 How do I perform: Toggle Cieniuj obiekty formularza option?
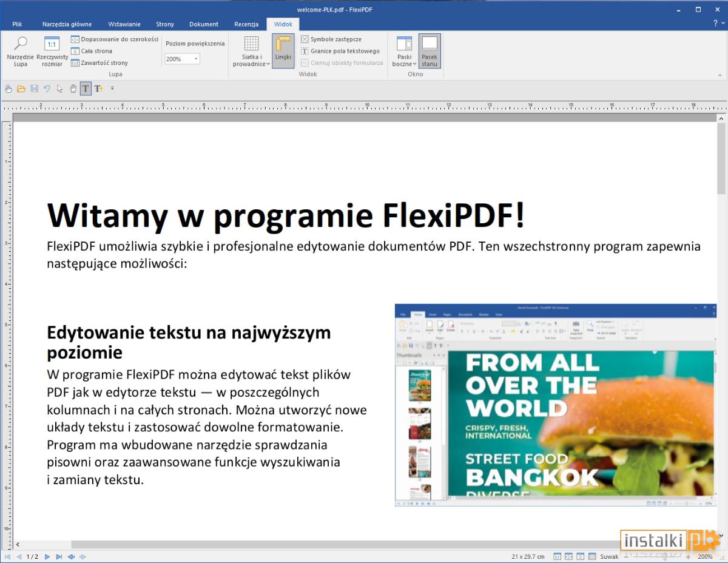pyautogui.click(x=342, y=62)
